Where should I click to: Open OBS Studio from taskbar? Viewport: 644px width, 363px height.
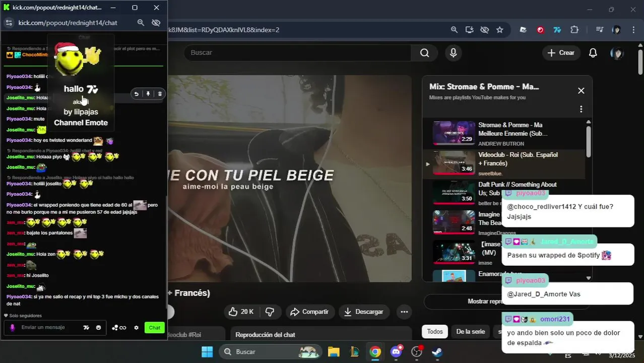[x=417, y=352]
